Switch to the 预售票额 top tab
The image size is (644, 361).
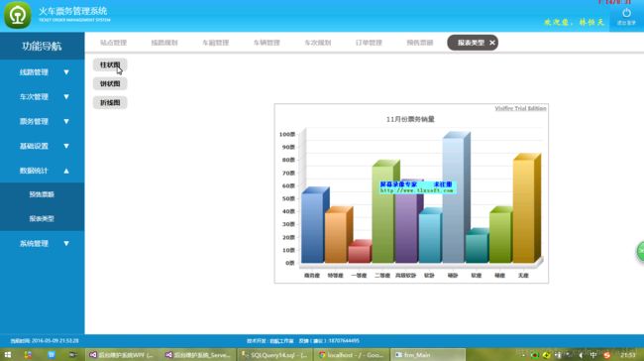point(420,43)
